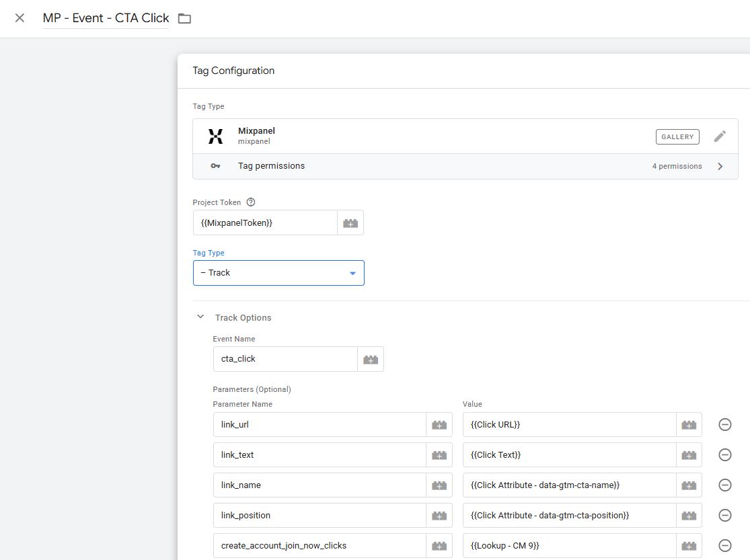
Task: Open variable picker for the link_name value
Action: point(689,485)
